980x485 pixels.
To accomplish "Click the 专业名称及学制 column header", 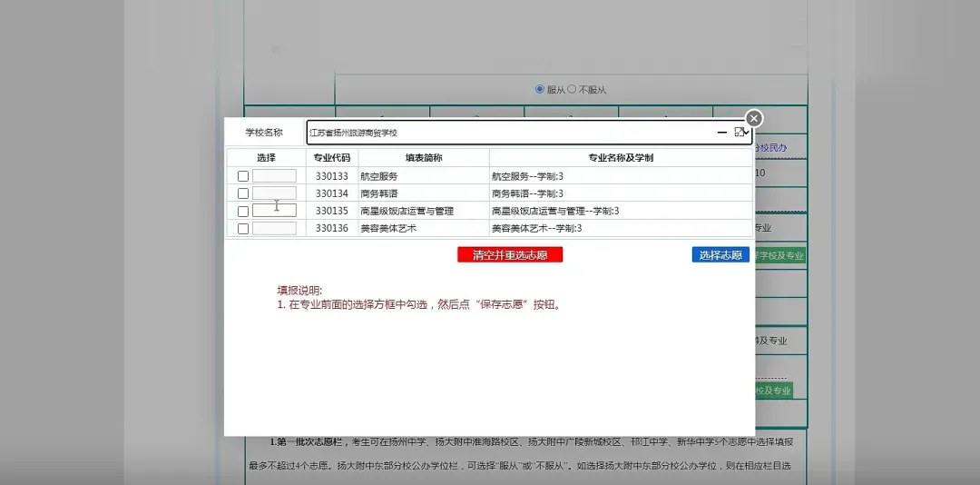I will click(621, 158).
